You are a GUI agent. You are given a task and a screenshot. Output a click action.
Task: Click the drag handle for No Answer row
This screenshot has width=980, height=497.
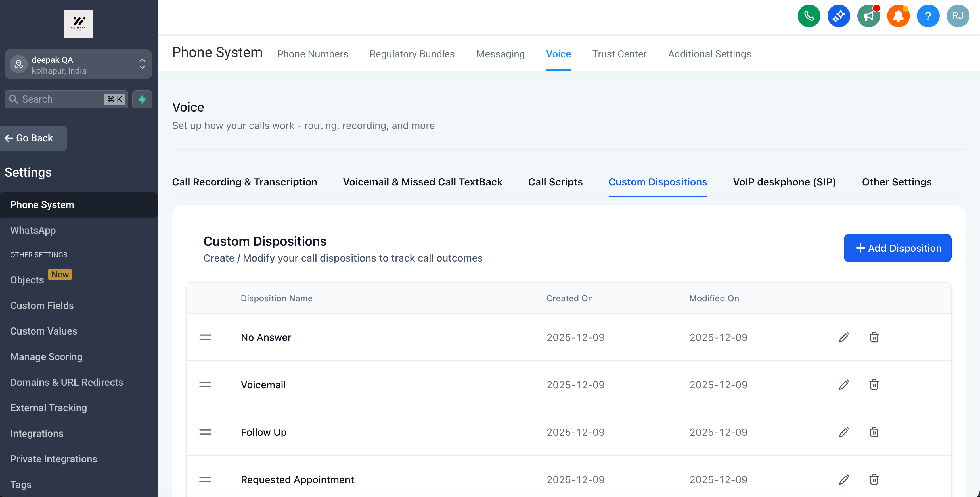tap(205, 337)
